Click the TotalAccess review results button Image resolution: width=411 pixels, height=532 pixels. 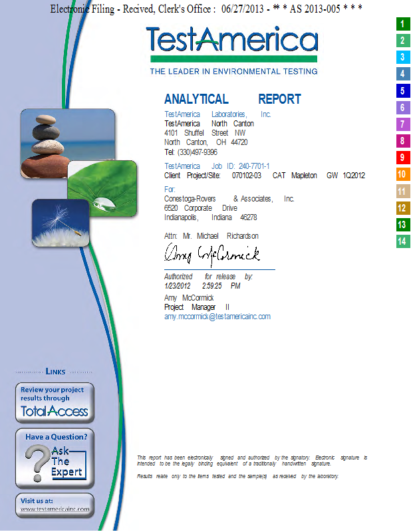55,403
